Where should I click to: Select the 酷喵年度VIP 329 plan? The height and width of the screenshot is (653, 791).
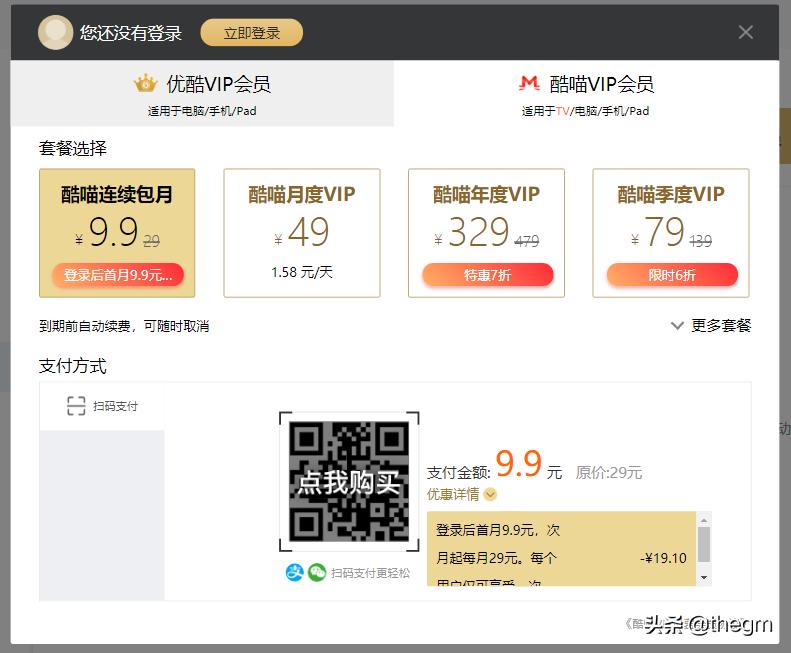[486, 233]
